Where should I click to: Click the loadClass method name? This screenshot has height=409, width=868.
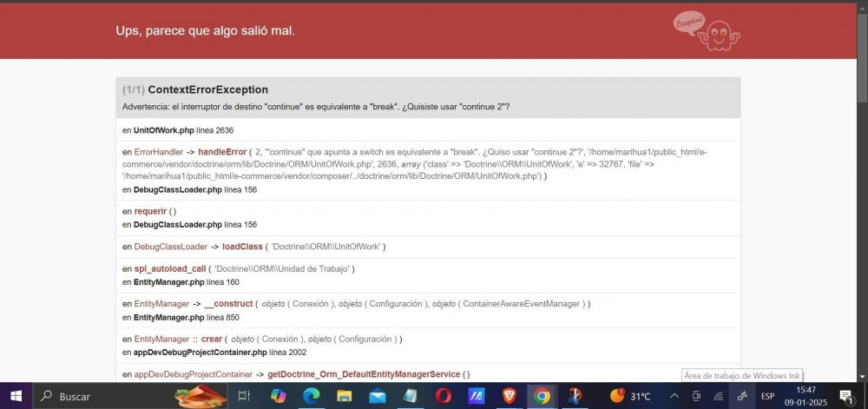pyautogui.click(x=242, y=247)
